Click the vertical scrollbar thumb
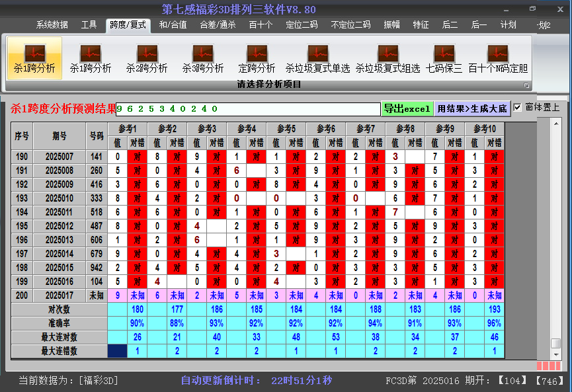This screenshot has height=392, width=572. (x=556, y=344)
